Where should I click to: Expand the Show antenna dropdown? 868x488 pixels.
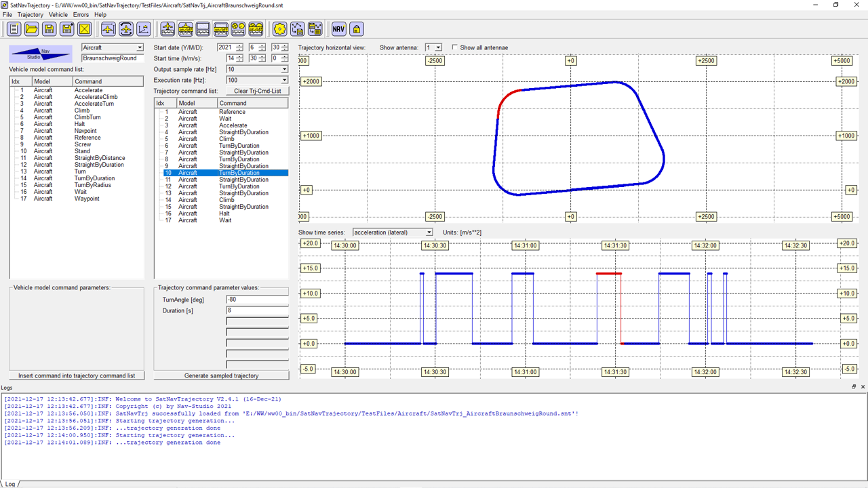(x=438, y=47)
